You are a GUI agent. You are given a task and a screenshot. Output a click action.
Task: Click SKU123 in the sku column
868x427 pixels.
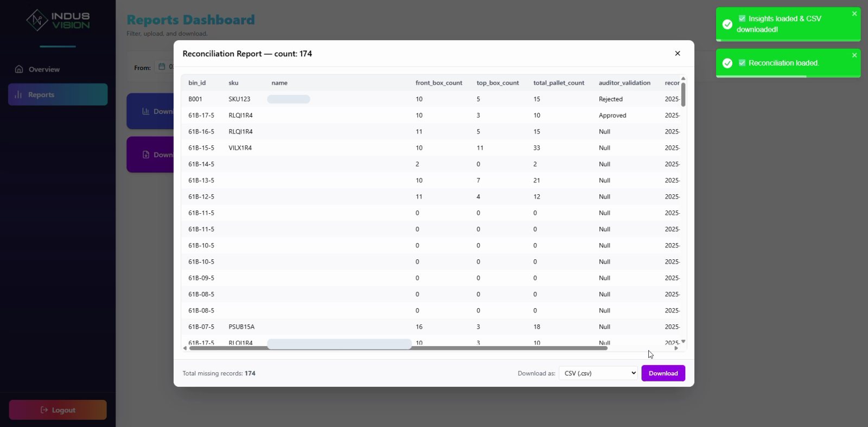(x=239, y=99)
